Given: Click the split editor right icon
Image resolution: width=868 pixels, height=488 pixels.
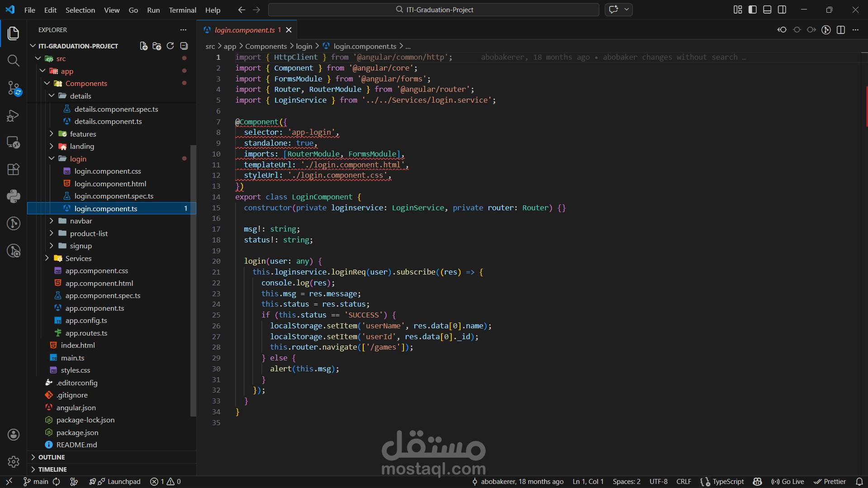Looking at the screenshot, I should pos(841,30).
